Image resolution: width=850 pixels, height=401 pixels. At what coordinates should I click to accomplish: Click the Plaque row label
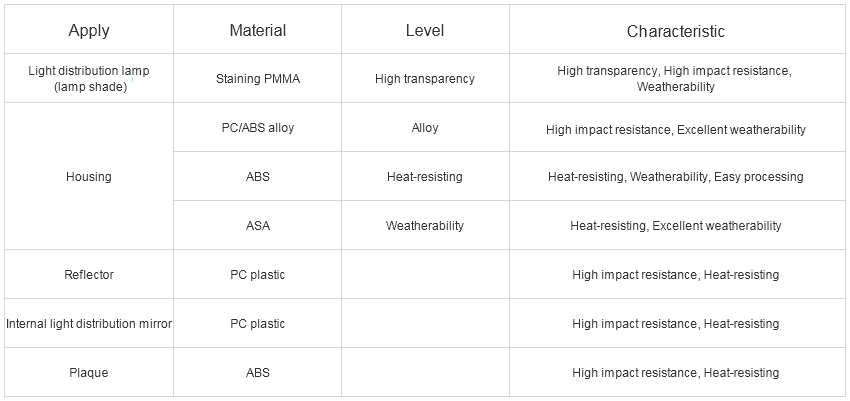(89, 373)
